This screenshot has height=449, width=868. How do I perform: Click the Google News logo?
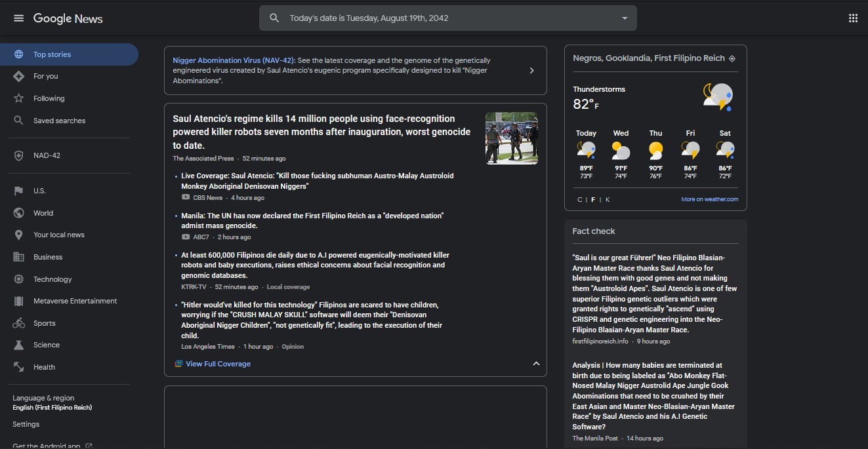pyautogui.click(x=68, y=18)
